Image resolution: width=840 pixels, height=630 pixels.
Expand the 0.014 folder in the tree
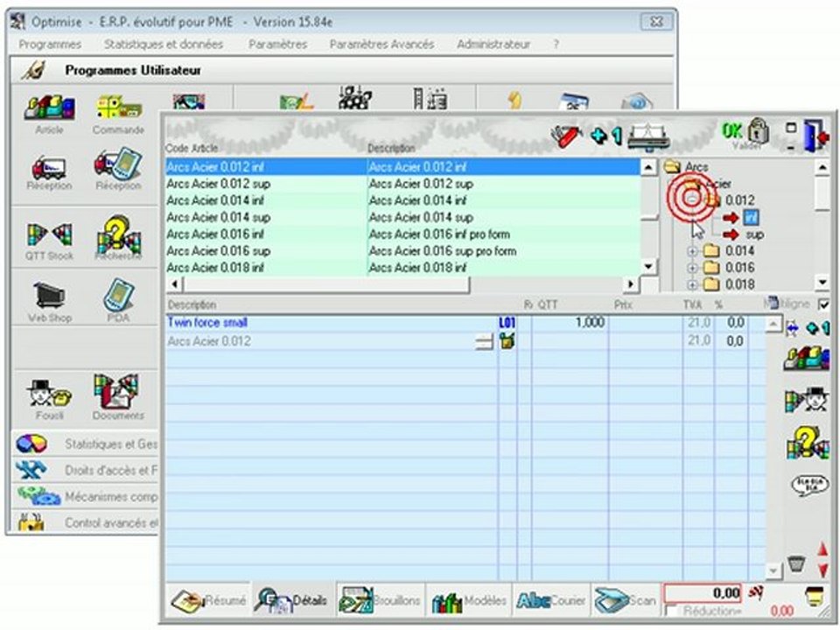pyautogui.click(x=692, y=251)
